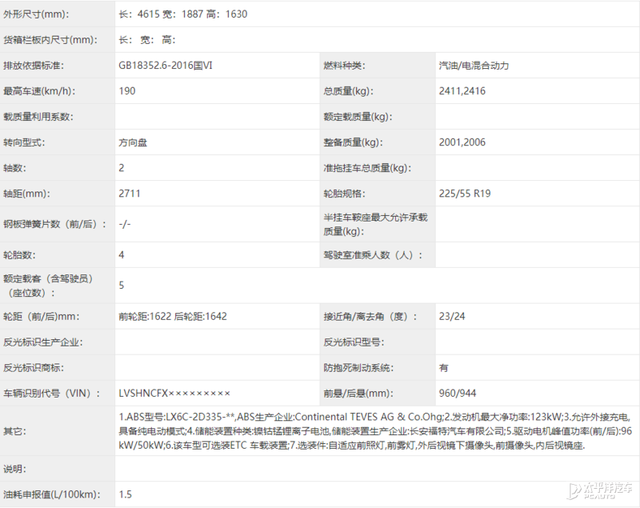
Task: Select fuel consumption value 1.5
Action: [125, 495]
